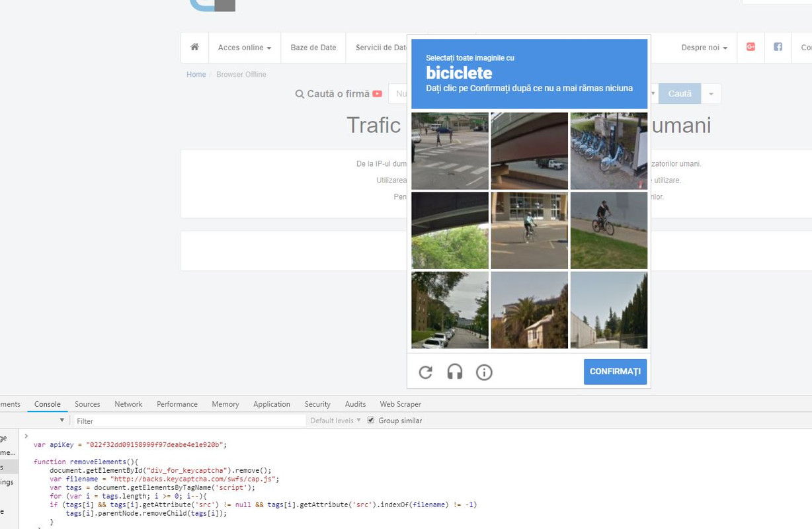Image resolution: width=812 pixels, height=529 pixels.
Task: Expand the Acces online dropdown menu
Action: [x=245, y=48]
